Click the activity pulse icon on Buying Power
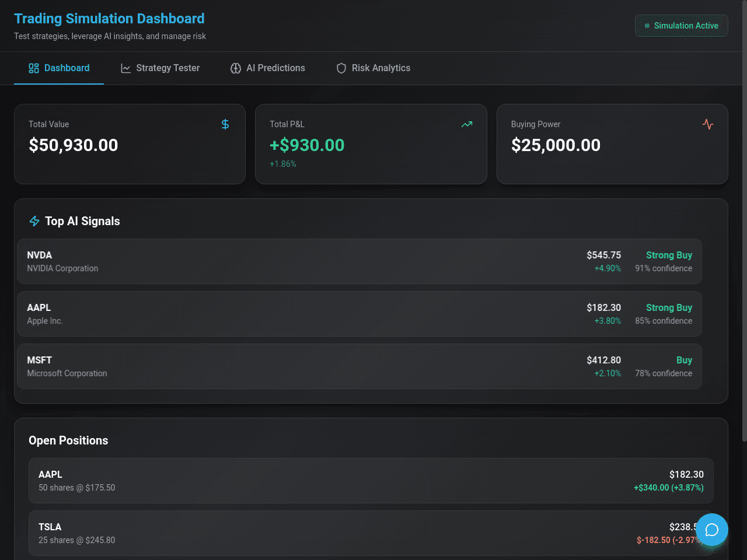This screenshot has height=560, width=747. click(x=708, y=124)
